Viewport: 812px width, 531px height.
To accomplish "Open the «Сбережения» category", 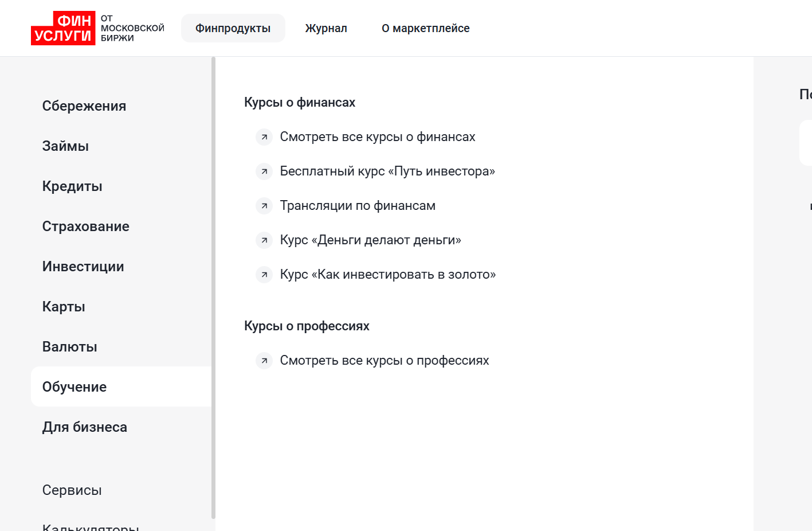I will click(84, 106).
